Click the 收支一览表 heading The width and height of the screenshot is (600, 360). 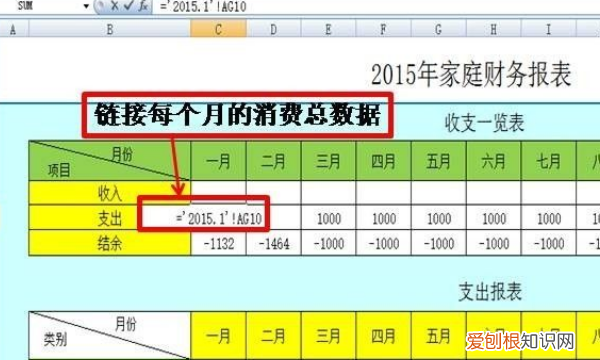484,123
